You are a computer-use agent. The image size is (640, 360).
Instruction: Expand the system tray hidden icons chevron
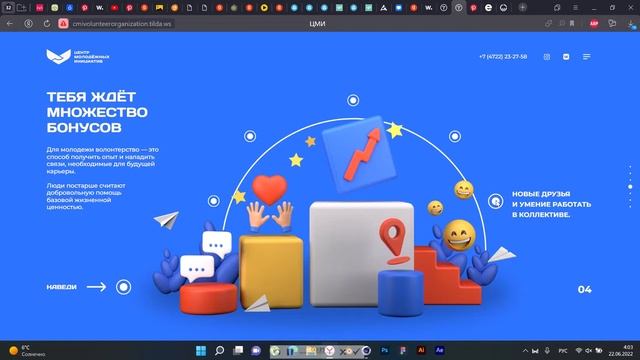click(x=525, y=351)
